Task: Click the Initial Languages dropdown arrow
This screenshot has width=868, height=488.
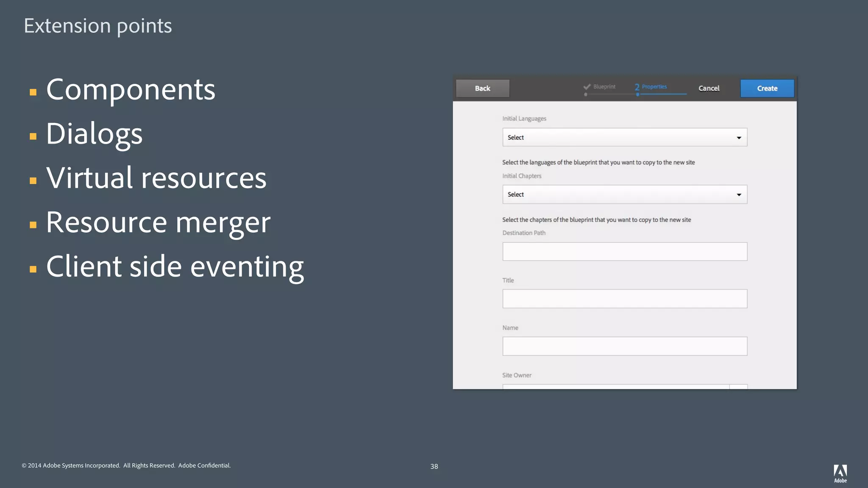Action: 739,138
